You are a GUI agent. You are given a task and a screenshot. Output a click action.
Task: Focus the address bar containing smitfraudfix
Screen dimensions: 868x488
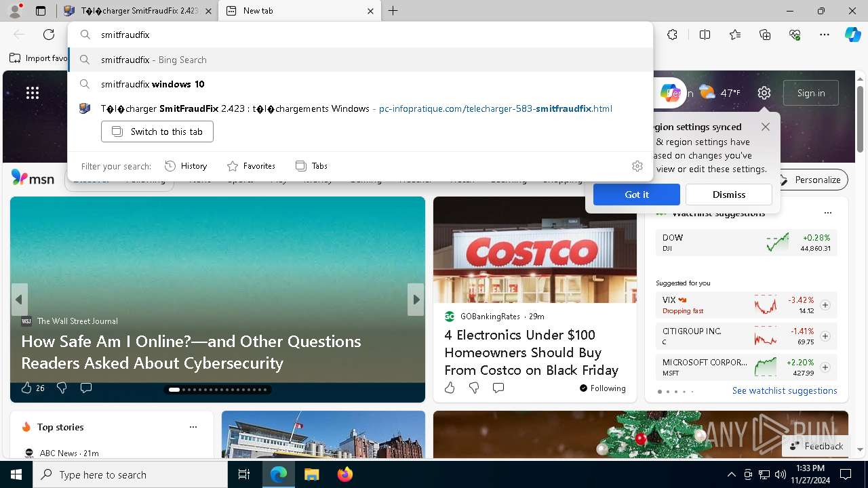point(360,35)
